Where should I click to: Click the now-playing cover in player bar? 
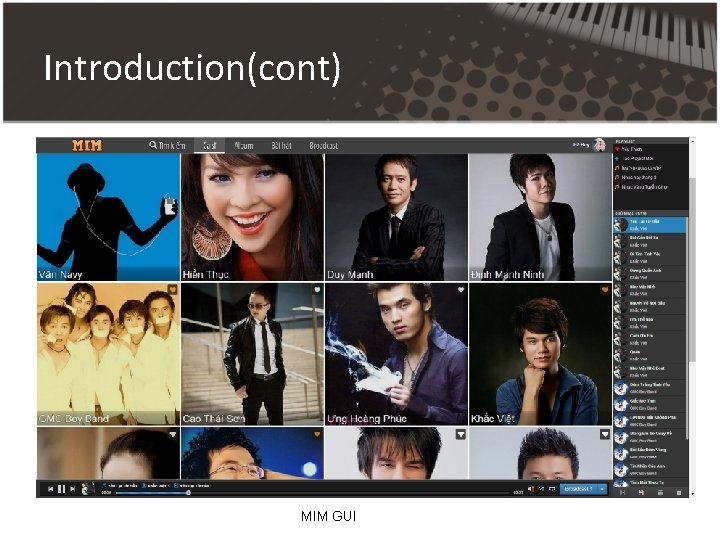click(86, 489)
